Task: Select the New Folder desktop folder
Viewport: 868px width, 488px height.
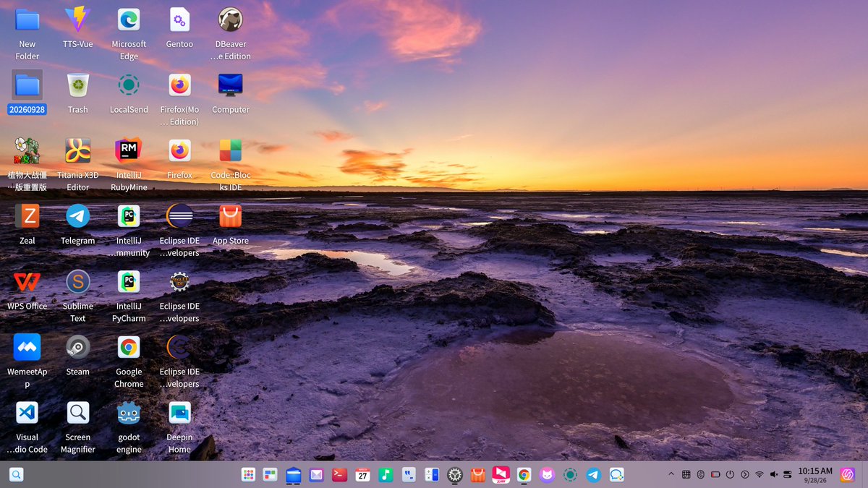Action: (27, 20)
